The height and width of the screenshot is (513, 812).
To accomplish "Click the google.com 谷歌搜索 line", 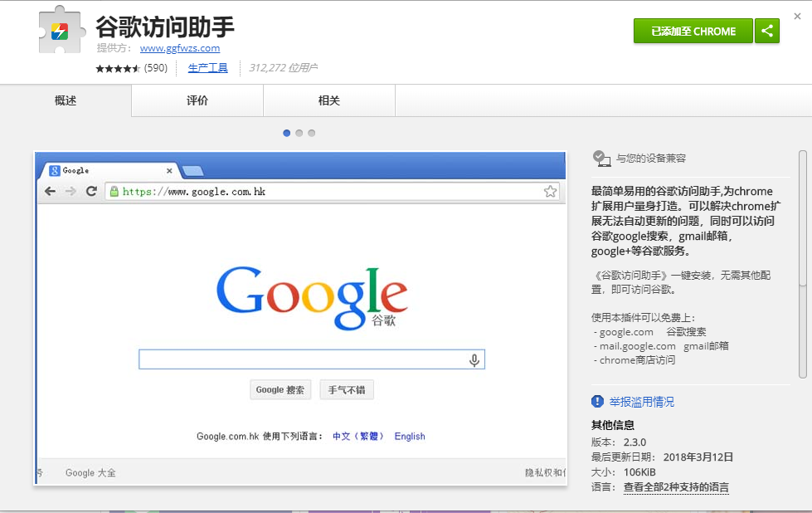I will pos(649,332).
